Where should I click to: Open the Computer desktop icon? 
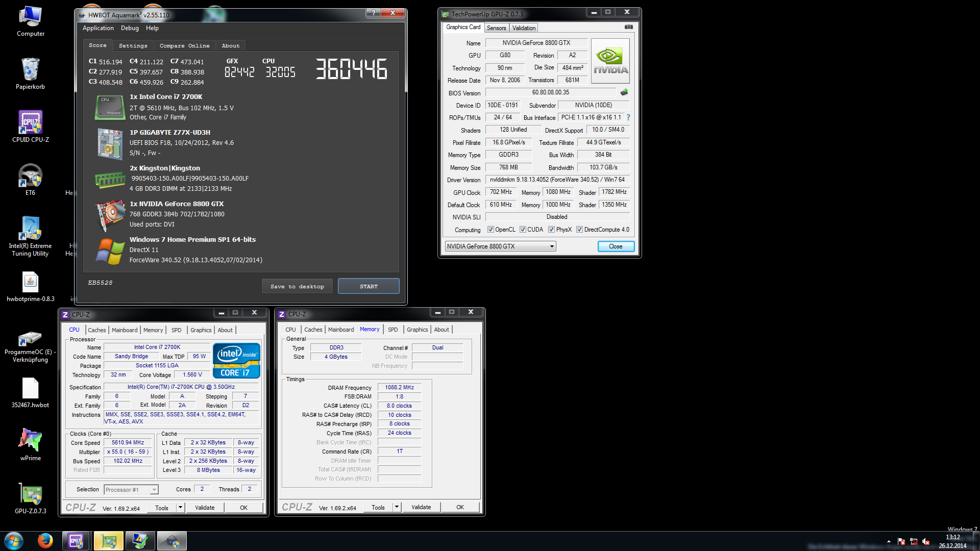tap(31, 21)
